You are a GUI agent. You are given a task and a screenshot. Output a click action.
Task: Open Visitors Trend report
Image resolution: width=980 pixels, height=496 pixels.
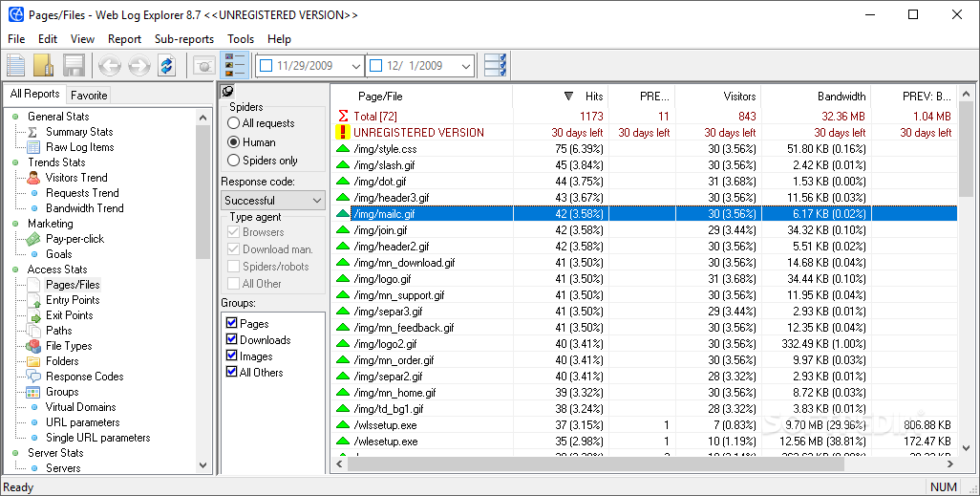76,178
